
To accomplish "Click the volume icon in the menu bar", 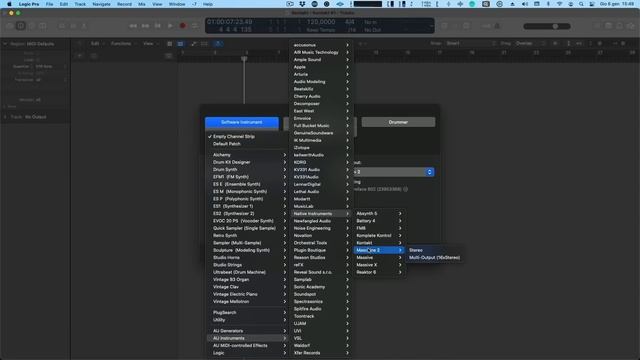I will [525, 4].
